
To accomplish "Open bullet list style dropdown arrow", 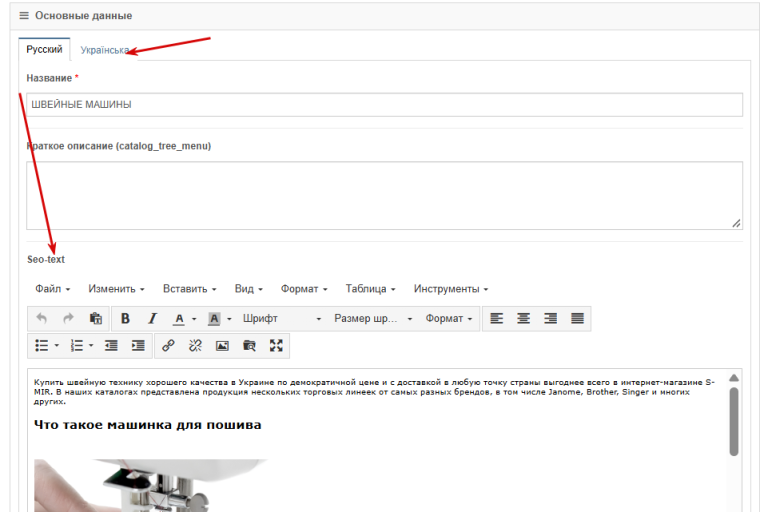I will tap(57, 346).
